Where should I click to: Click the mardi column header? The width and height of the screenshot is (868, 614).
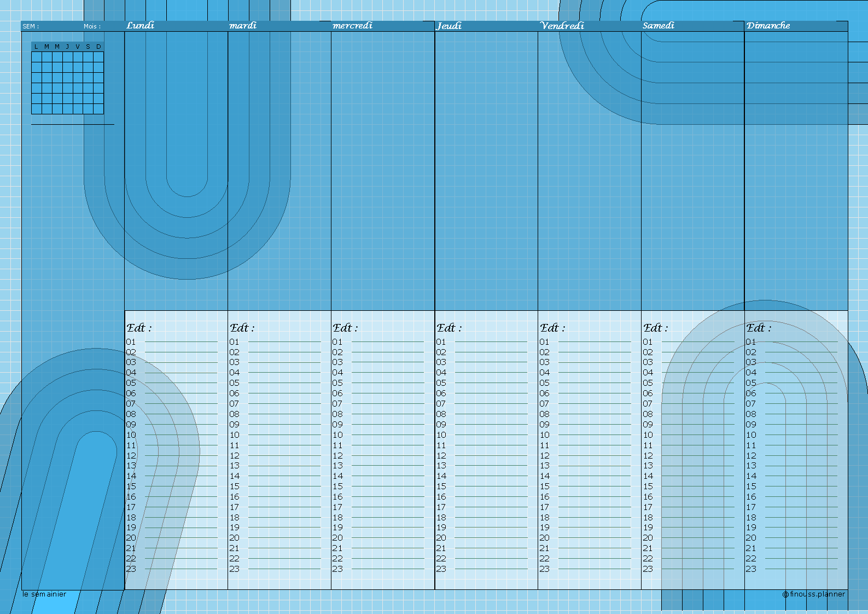[x=243, y=26]
